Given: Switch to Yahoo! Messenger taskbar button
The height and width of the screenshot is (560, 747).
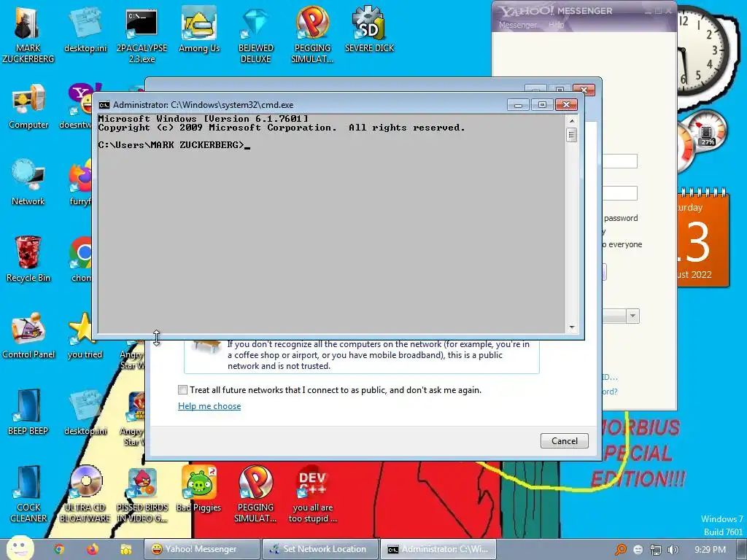Looking at the screenshot, I should tap(203, 549).
